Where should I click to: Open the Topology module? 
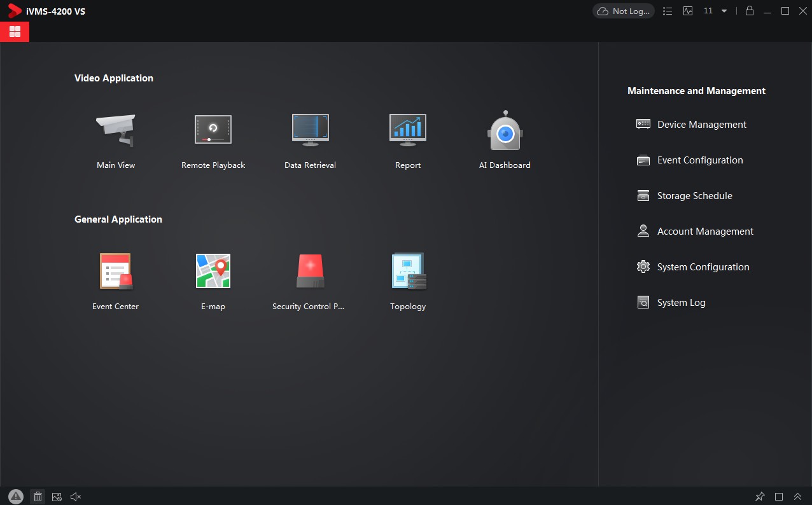pyautogui.click(x=407, y=272)
